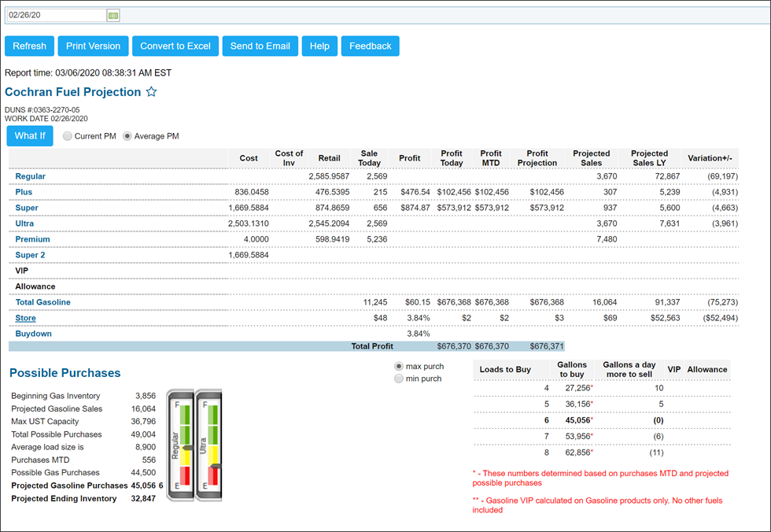Open the Super fuel link
Screen dimensions: 771x532
tap(27, 208)
